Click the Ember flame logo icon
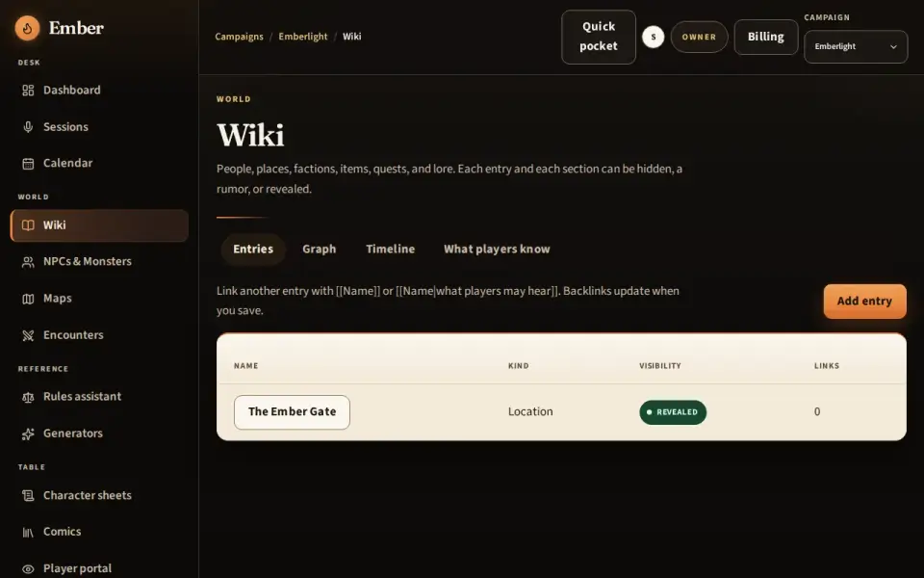 (27, 28)
